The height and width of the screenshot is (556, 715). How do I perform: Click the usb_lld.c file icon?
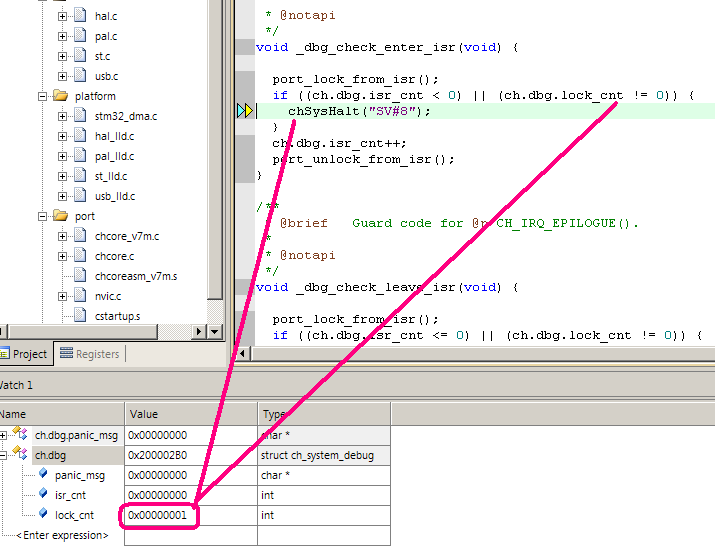click(80, 195)
